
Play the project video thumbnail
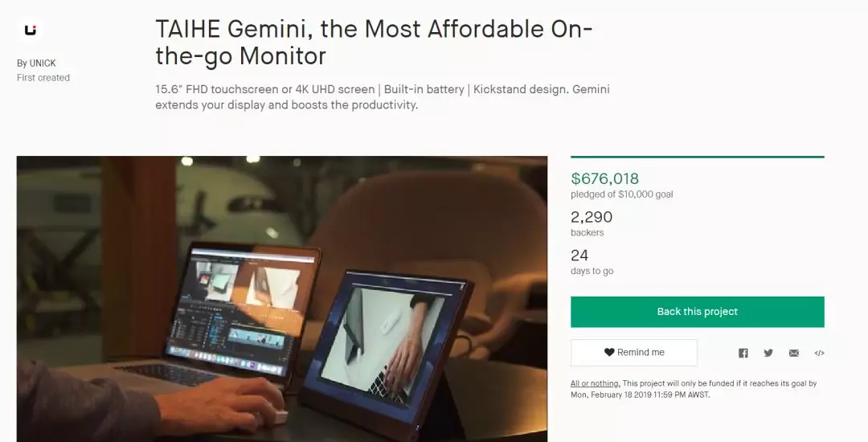click(282, 299)
